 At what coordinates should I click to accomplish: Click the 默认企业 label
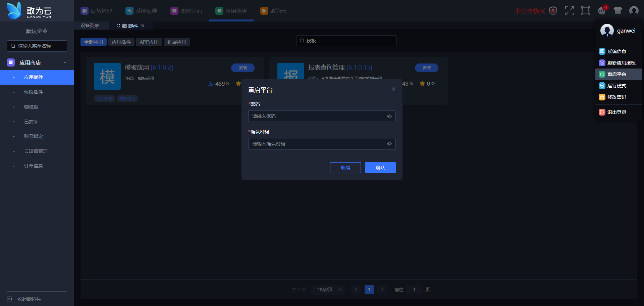tap(37, 31)
